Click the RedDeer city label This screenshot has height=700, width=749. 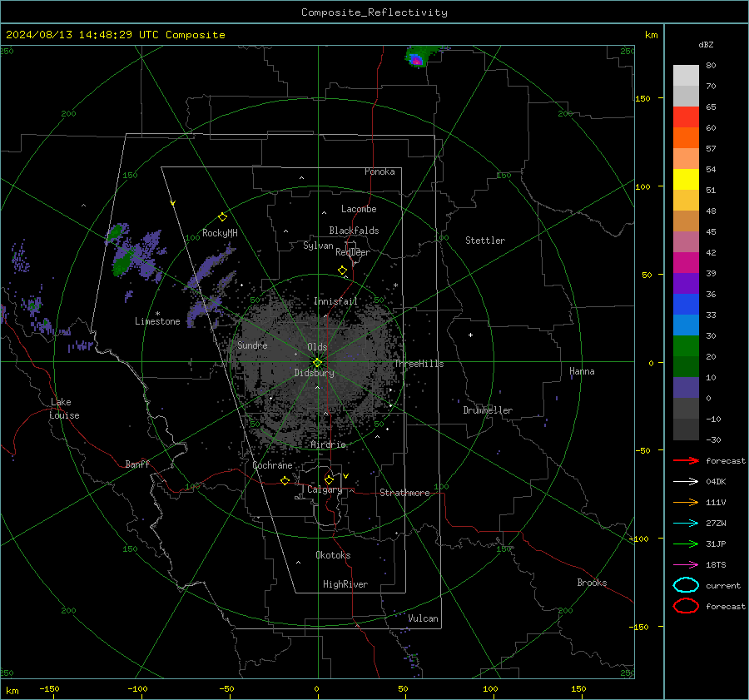353,252
